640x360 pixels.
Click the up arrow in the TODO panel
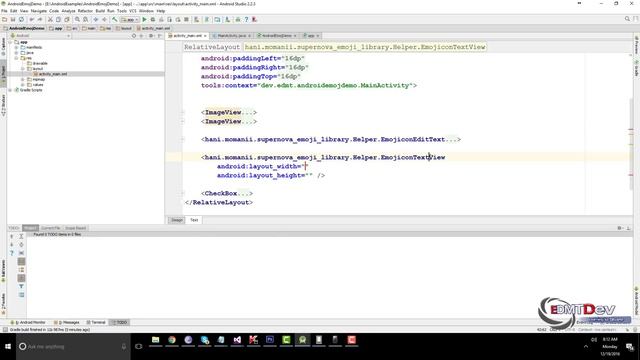pos(11,237)
